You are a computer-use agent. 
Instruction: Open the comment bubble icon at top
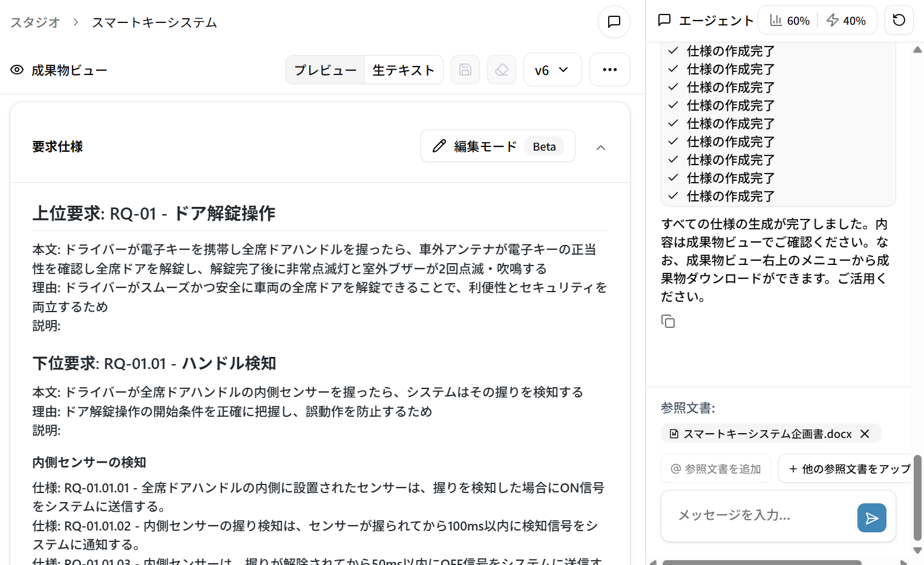pos(614,22)
